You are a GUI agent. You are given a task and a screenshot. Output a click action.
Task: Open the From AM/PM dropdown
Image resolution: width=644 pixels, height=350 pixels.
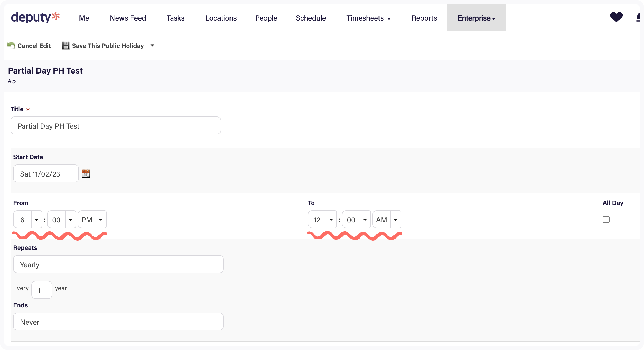[x=101, y=220]
